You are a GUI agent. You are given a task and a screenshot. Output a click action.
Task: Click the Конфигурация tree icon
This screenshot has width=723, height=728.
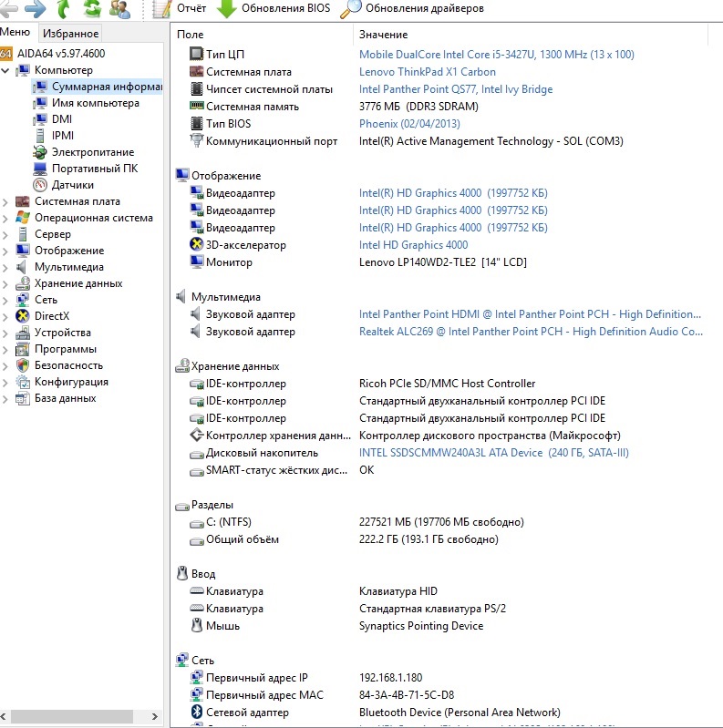[x=22, y=382]
